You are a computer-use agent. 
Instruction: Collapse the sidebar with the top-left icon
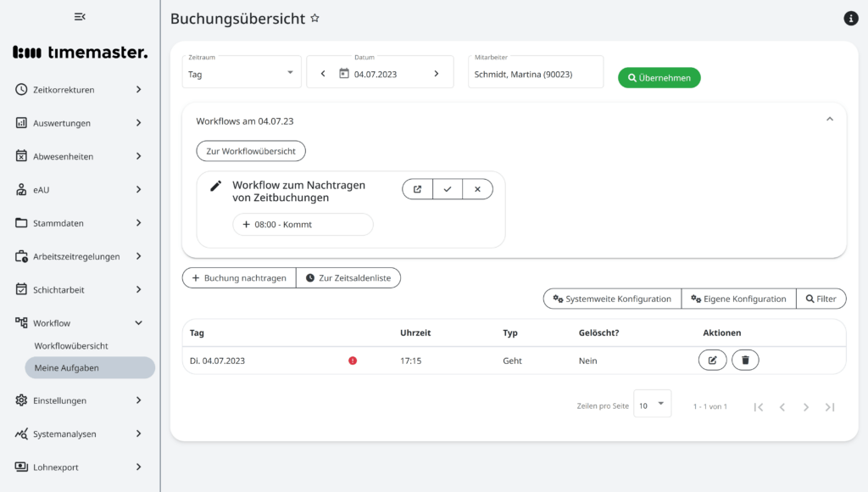click(80, 16)
